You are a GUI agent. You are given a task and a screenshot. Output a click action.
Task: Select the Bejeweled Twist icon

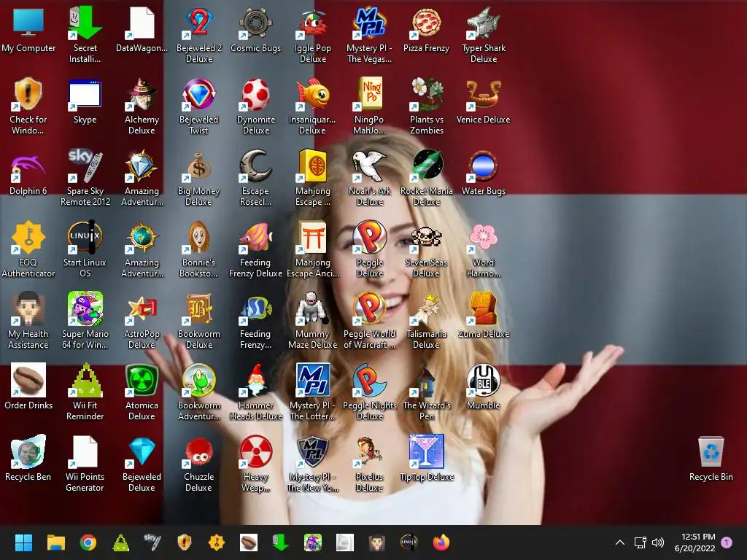tap(198, 94)
